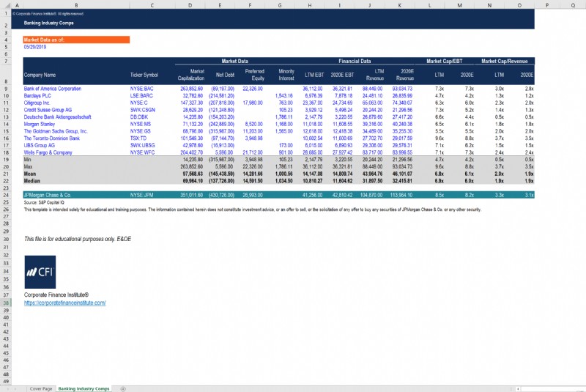586x392 pixels.
Task: Select column D header
Action: coord(190,5)
